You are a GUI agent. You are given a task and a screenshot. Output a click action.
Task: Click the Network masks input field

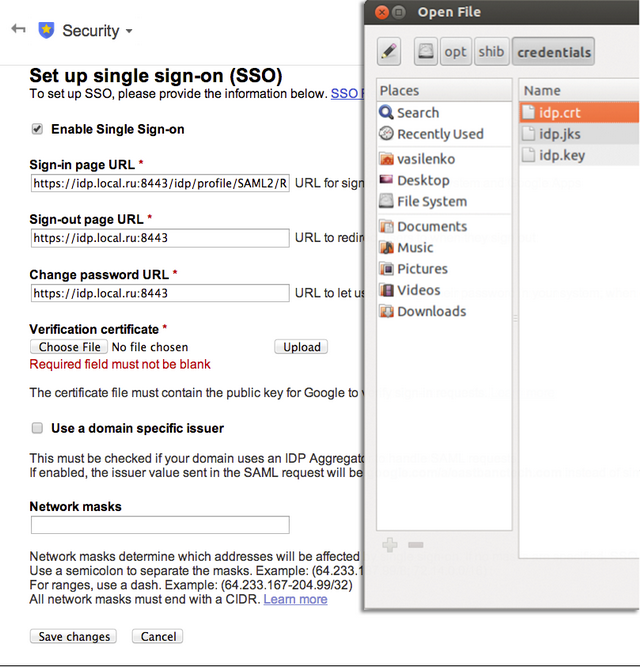click(x=160, y=525)
